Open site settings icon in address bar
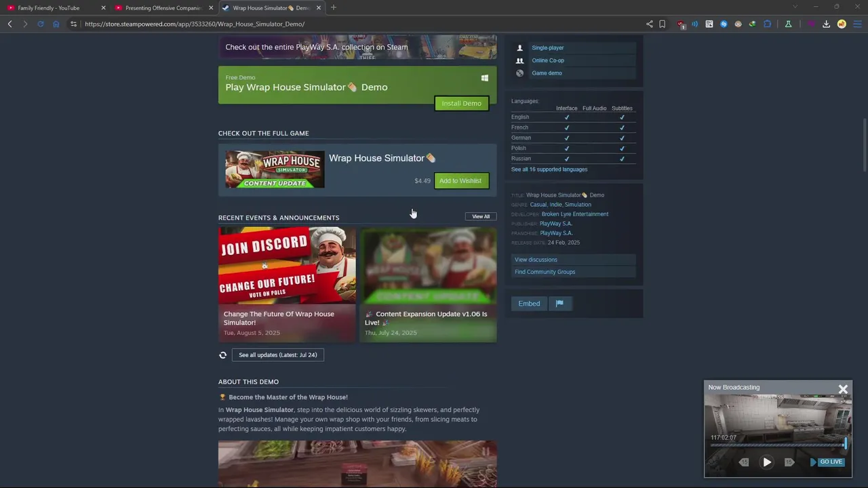 (x=73, y=24)
